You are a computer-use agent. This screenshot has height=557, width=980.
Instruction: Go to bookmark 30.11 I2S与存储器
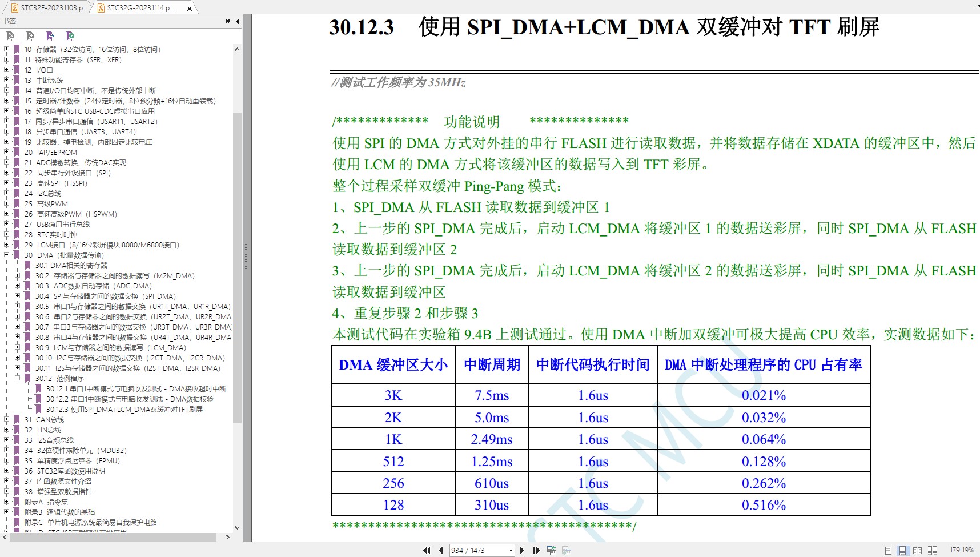128,368
